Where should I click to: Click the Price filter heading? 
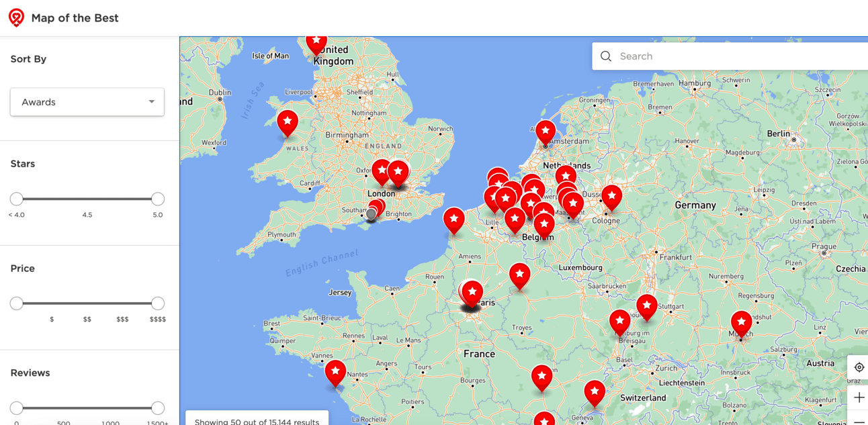click(x=22, y=269)
